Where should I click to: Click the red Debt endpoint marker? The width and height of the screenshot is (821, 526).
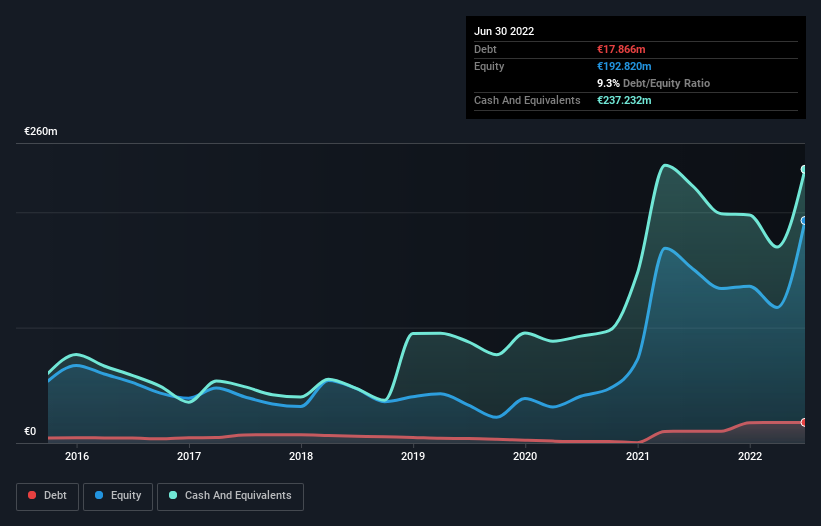click(x=804, y=422)
